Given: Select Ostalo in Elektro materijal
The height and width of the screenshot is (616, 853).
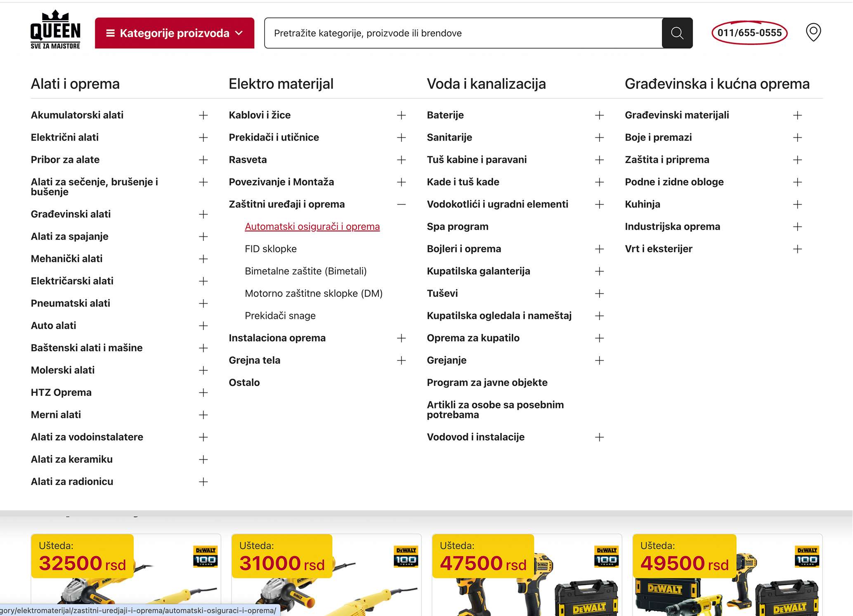Looking at the screenshot, I should tap(244, 382).
